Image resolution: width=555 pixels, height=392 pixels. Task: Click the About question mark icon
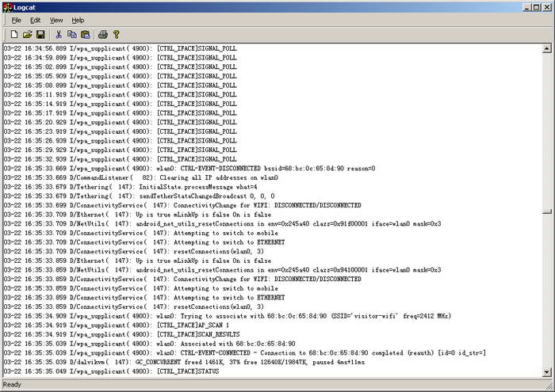[x=116, y=34]
